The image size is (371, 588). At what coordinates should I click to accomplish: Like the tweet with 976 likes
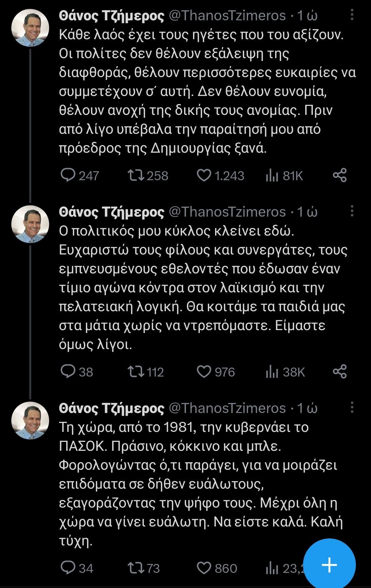click(x=204, y=372)
